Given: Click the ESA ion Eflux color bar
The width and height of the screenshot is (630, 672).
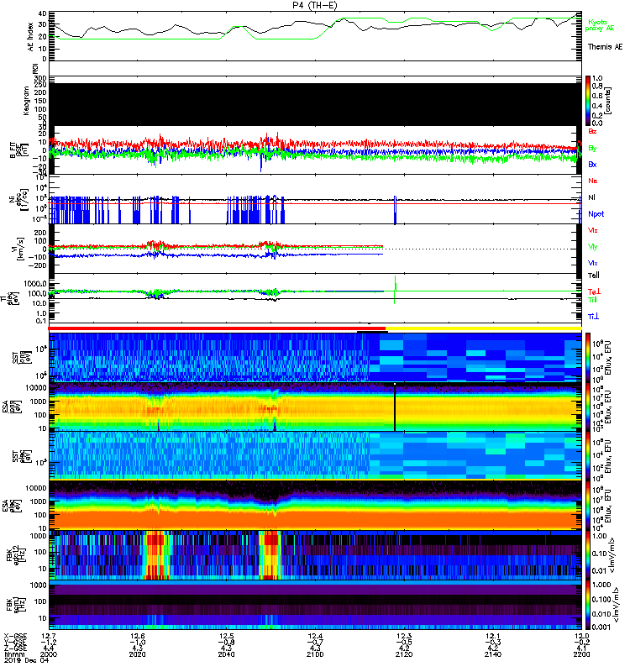Looking at the screenshot, I should point(588,407).
